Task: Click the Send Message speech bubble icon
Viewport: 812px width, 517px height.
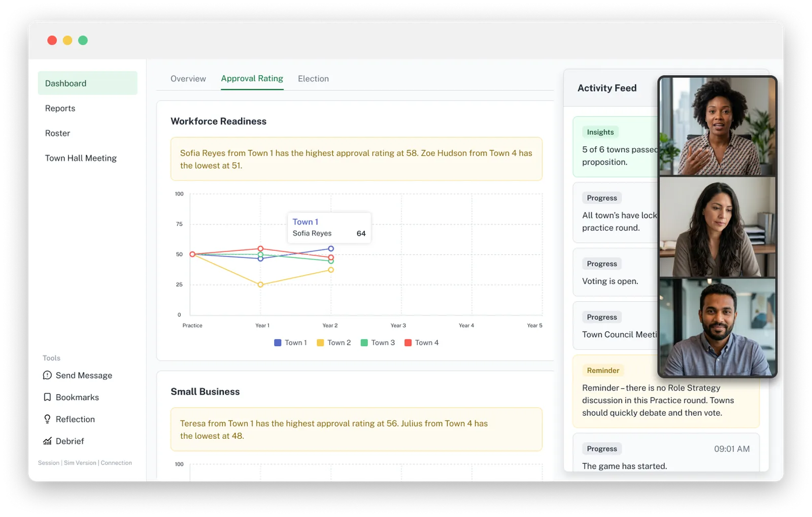Action: coord(47,375)
